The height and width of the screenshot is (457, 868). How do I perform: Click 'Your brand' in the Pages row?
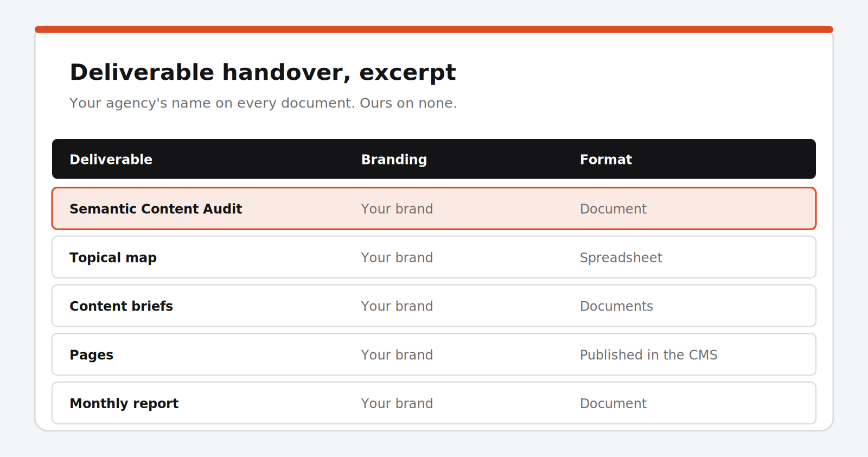point(397,355)
